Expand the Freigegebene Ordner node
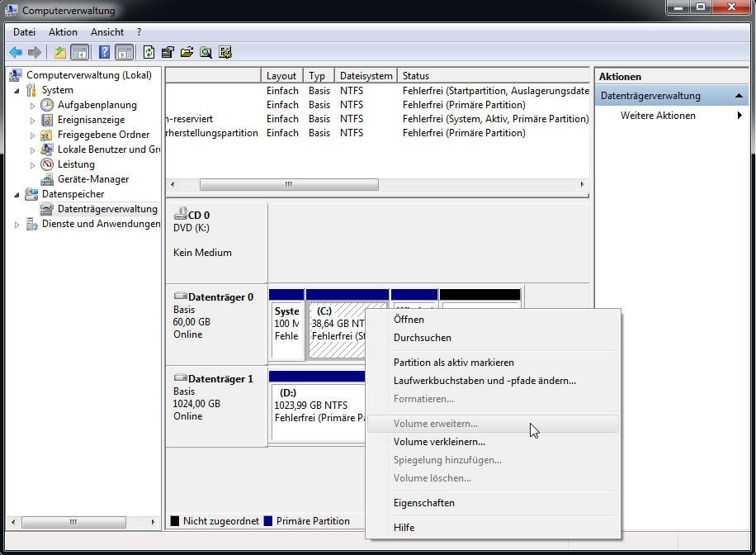This screenshot has width=756, height=555. click(x=32, y=135)
